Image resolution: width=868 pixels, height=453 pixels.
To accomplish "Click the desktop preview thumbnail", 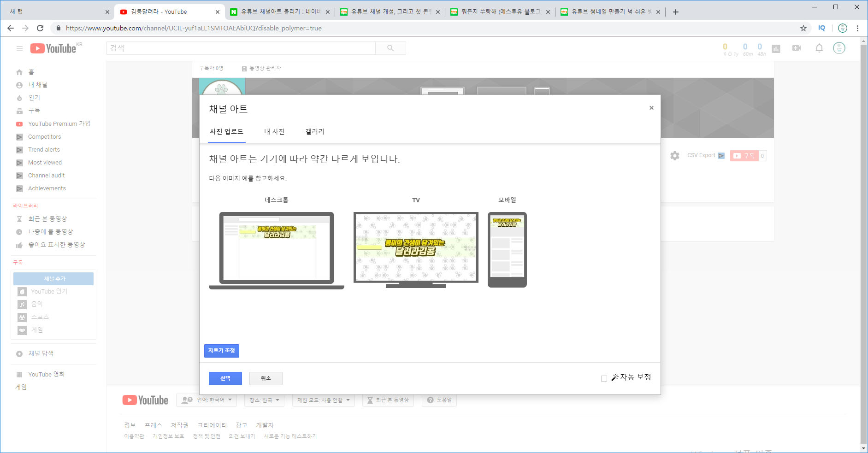I will [277, 250].
